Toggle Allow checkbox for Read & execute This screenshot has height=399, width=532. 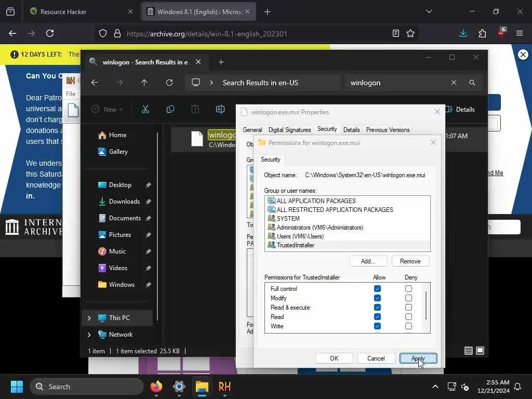[377, 308]
